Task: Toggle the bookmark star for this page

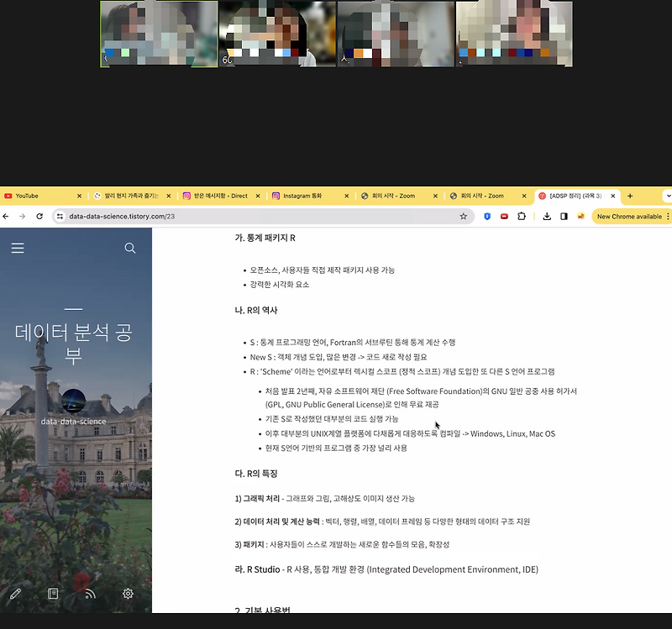Action: [464, 216]
